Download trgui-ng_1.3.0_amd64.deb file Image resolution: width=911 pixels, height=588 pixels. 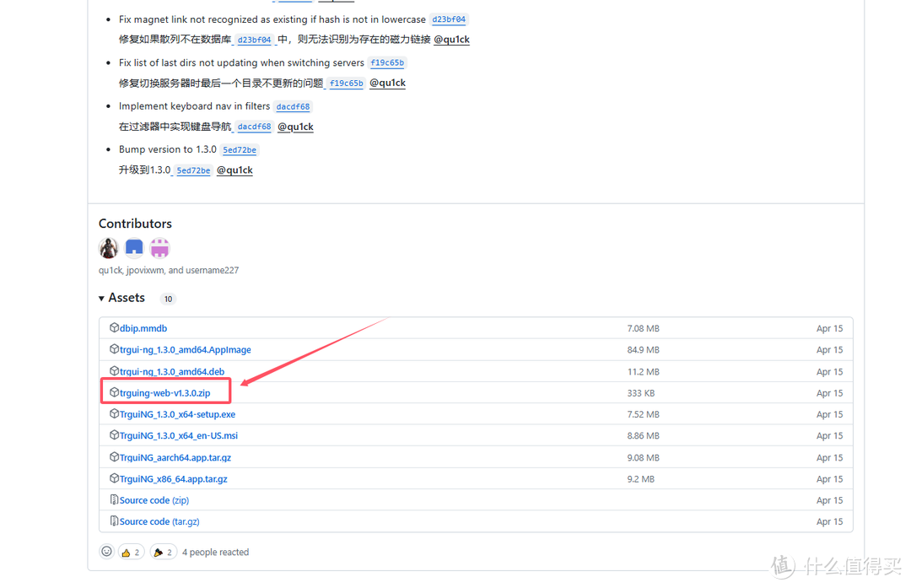[172, 371]
